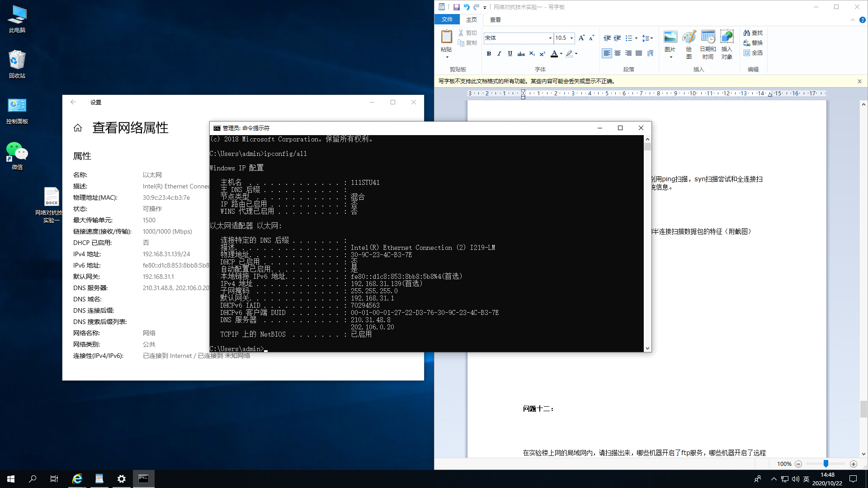This screenshot has width=868, height=488.
Task: Click the WordPad zoom slider handle
Action: 826,464
